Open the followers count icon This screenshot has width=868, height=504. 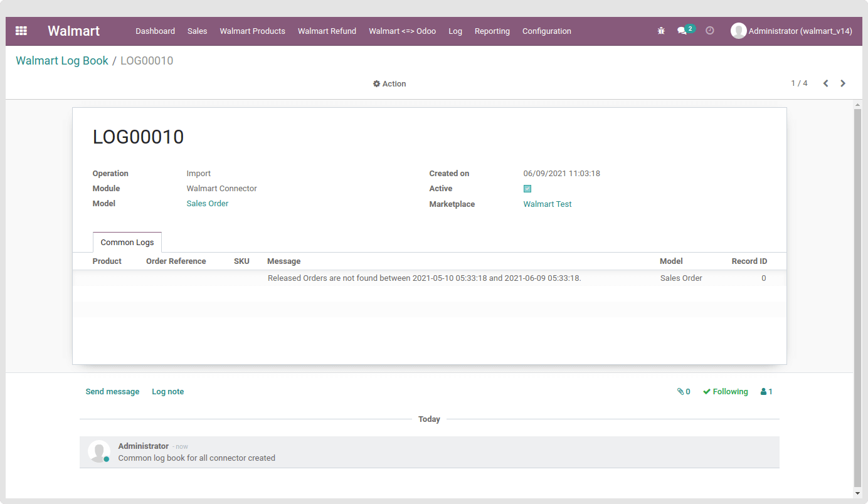(766, 392)
